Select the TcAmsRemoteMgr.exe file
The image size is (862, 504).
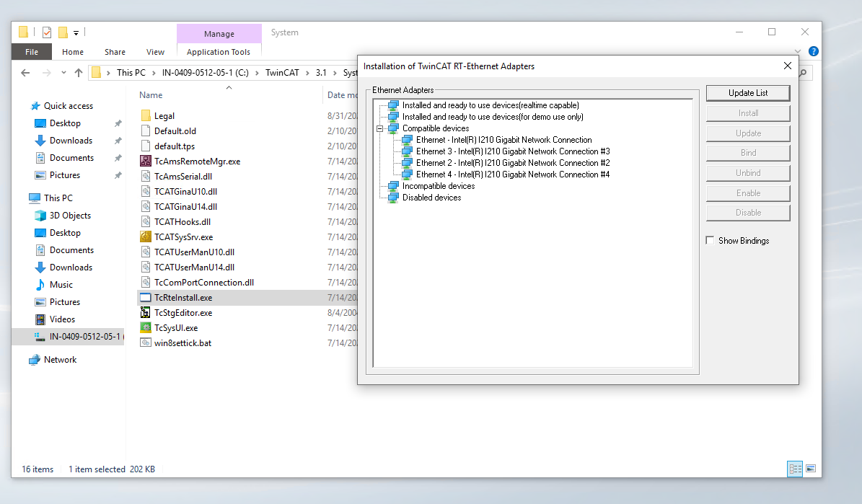pyautogui.click(x=198, y=162)
